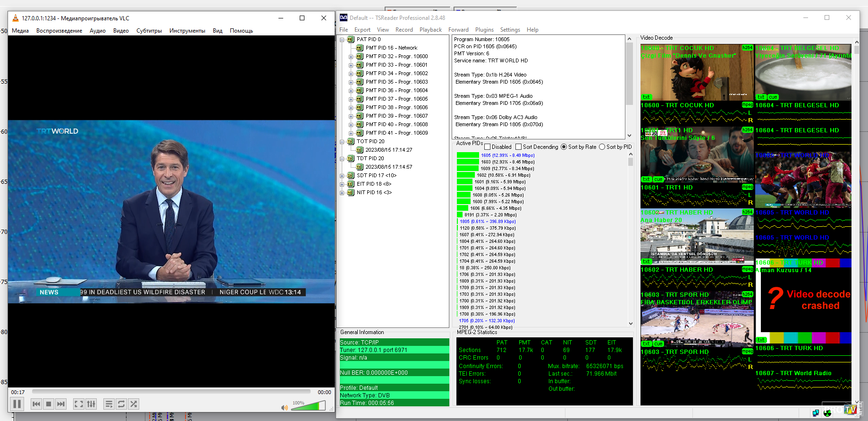The width and height of the screenshot is (868, 421).
Task: Expand the SDT PID 17 tree node
Action: pos(342,176)
